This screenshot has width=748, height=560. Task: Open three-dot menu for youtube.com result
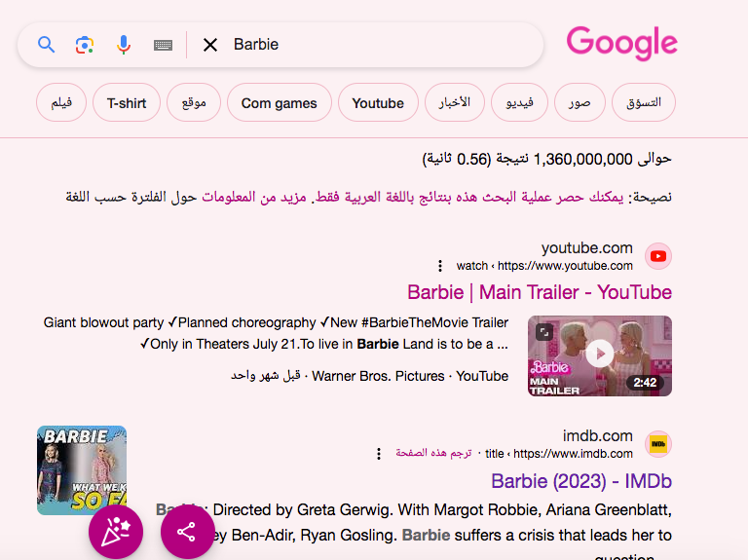[x=440, y=266]
